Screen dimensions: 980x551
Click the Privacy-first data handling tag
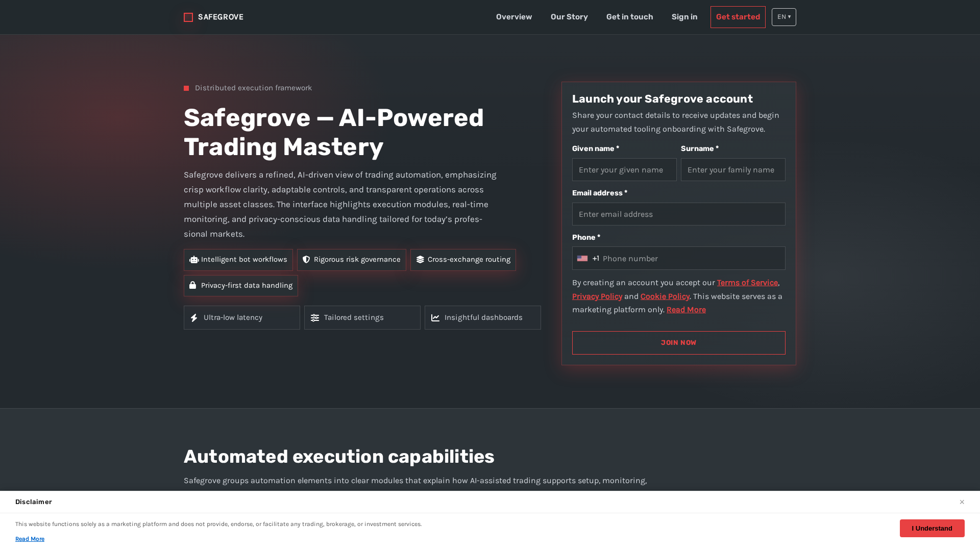[241, 286]
